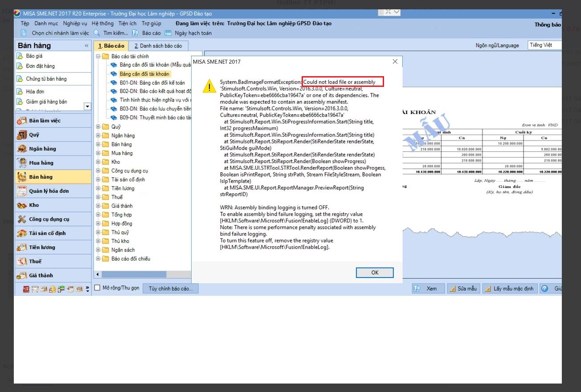Click the report tree horizontal scrollbar thumb
The image size is (581, 392).
click(x=133, y=274)
